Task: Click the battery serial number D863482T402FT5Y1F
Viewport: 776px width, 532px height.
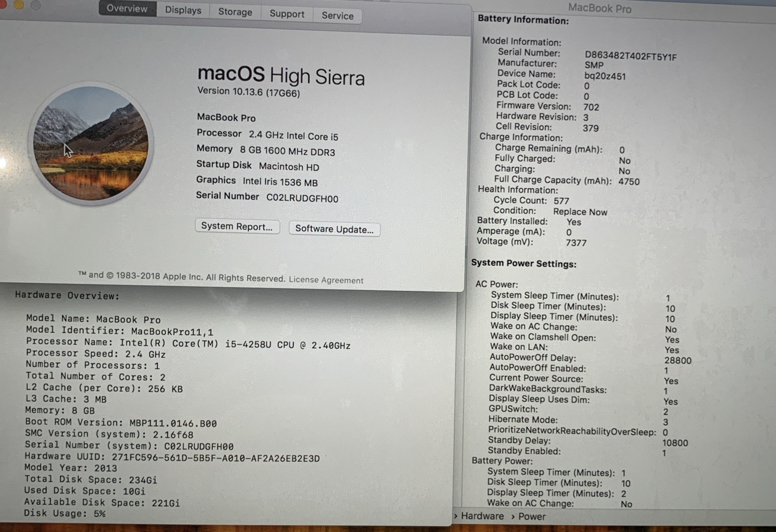Action: tap(630, 56)
